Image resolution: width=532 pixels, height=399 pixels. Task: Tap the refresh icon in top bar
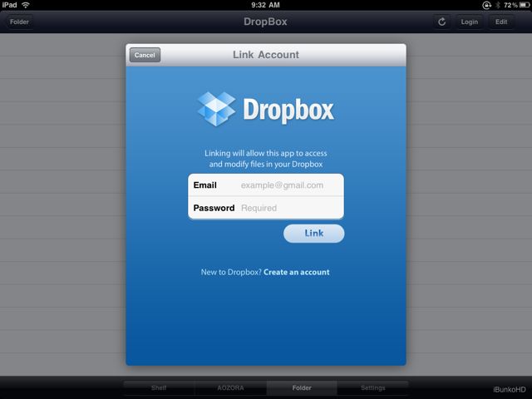pyautogui.click(x=441, y=22)
